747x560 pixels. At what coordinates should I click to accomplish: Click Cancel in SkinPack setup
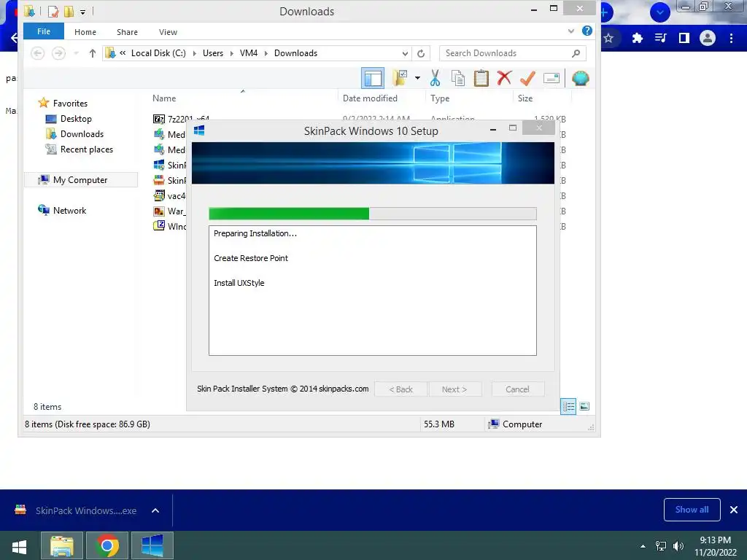coord(517,389)
